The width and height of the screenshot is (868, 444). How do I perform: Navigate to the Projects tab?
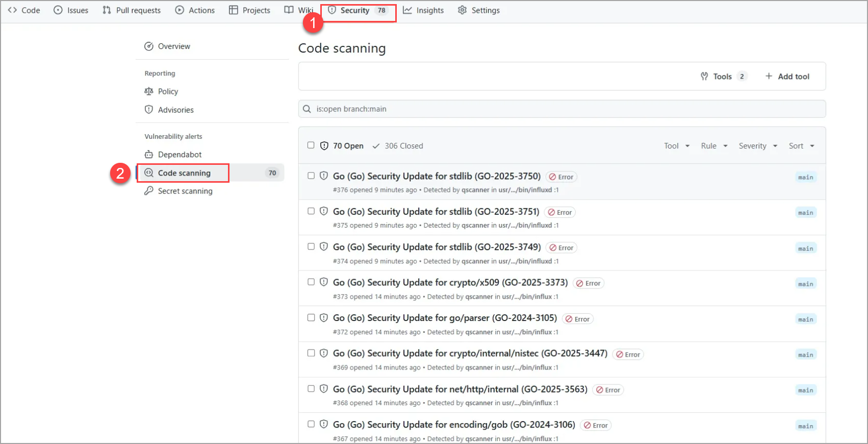pyautogui.click(x=249, y=10)
